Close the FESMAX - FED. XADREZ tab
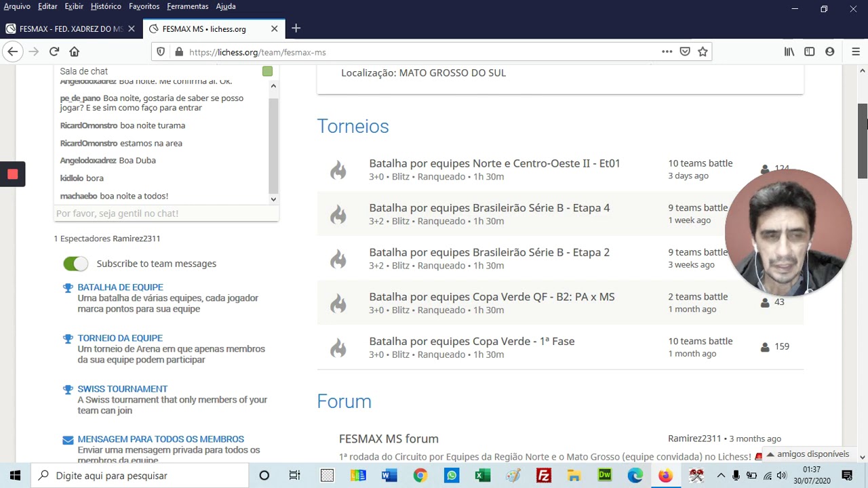The height and width of the screenshot is (488, 868). 132,28
